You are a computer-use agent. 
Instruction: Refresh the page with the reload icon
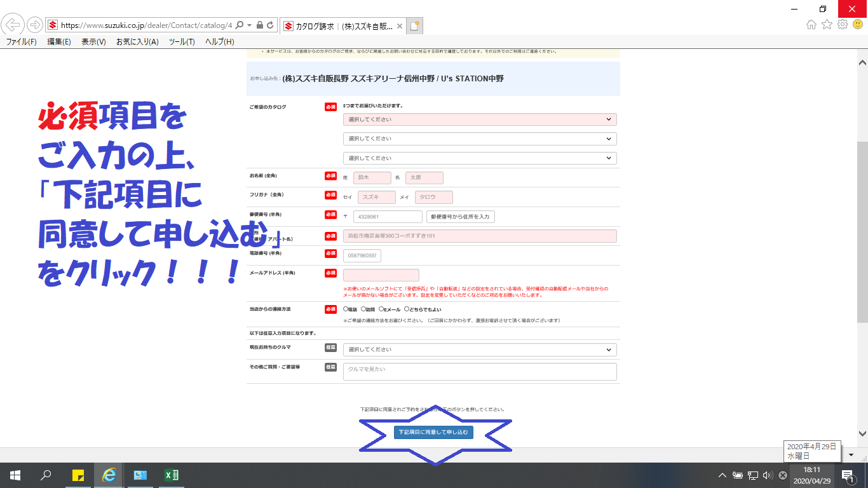coord(270,25)
